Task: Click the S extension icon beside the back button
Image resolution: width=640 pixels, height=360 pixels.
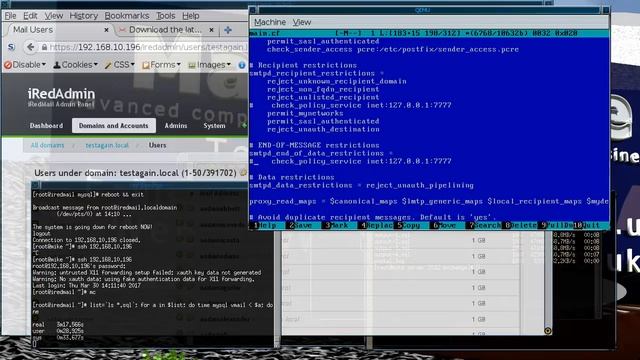Action: 11,47
